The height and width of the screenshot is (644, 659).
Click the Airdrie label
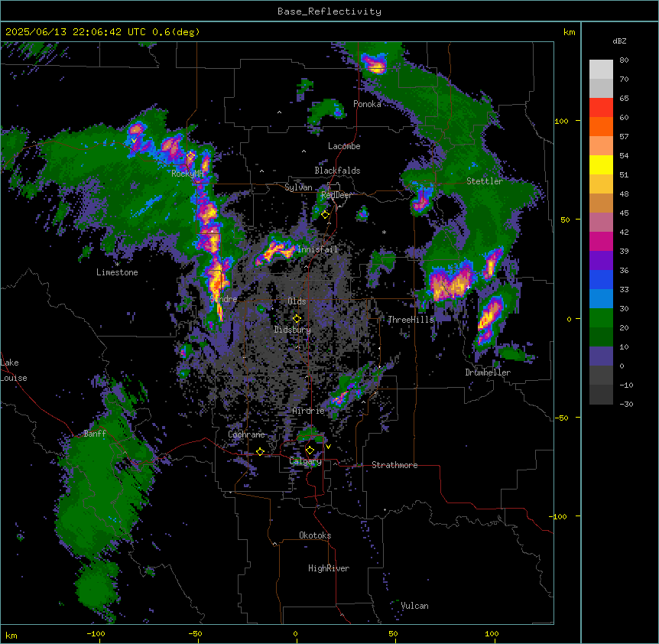309,411
